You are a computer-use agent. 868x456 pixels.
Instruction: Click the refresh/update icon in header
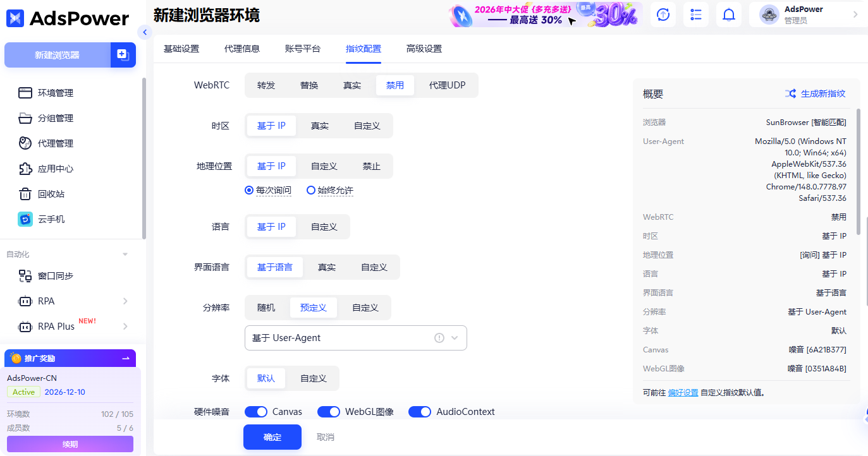(x=663, y=15)
